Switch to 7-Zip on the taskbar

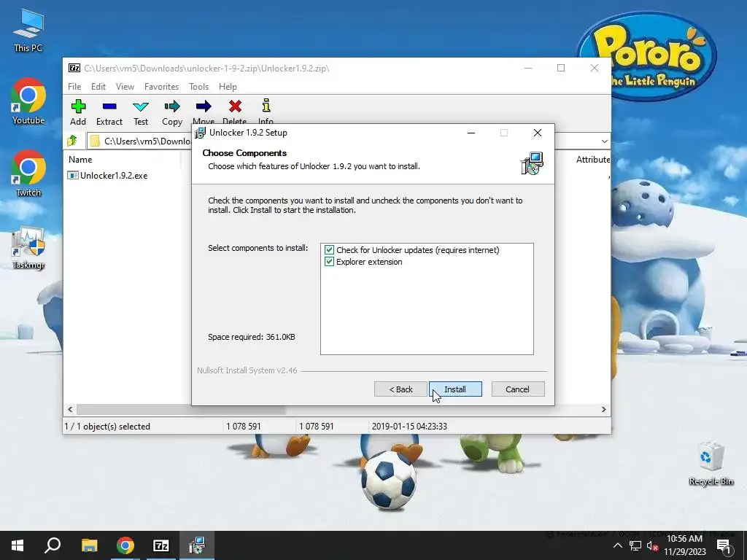161,545
